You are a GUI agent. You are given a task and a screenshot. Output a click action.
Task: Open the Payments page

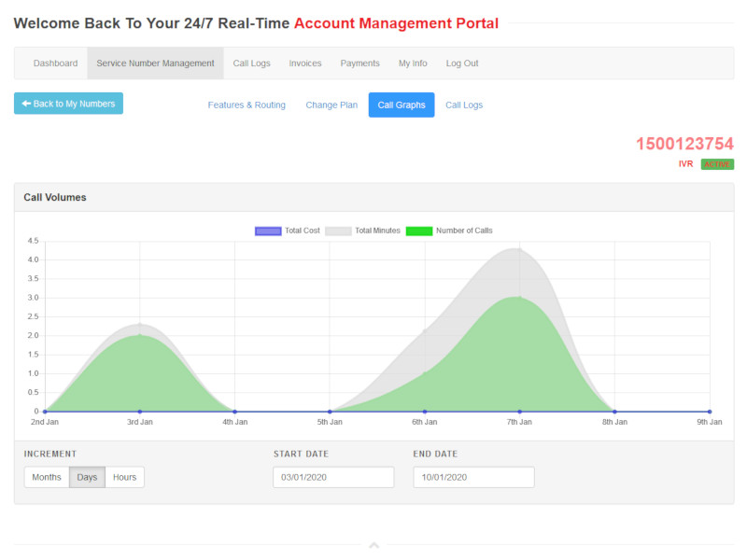tap(359, 63)
